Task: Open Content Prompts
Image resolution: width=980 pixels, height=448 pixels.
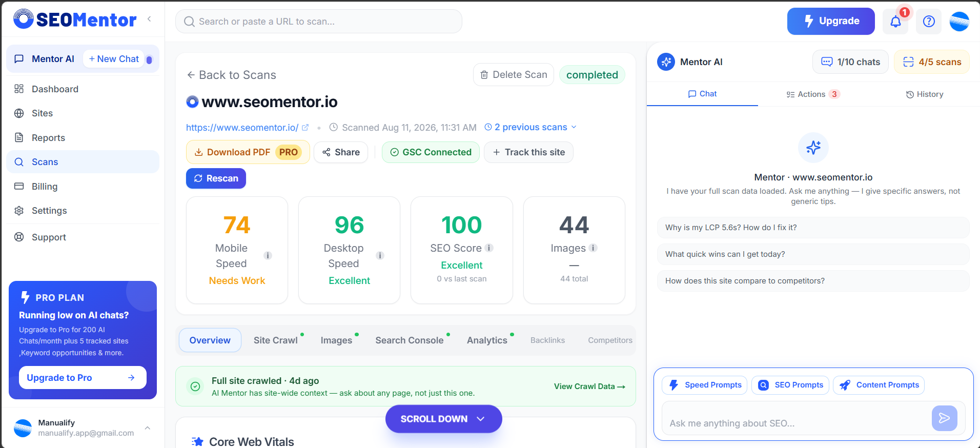Action: coord(879,385)
